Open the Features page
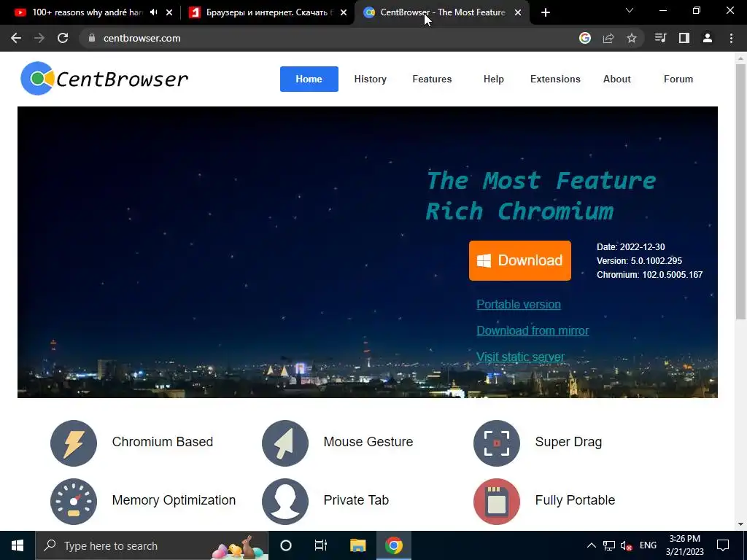 pos(432,79)
